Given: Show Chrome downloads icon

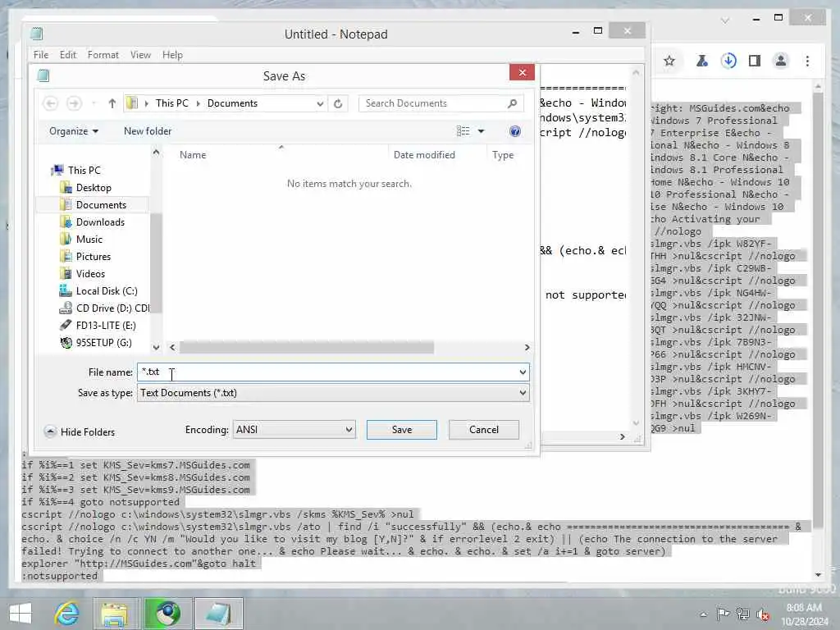Looking at the screenshot, I should [728, 61].
